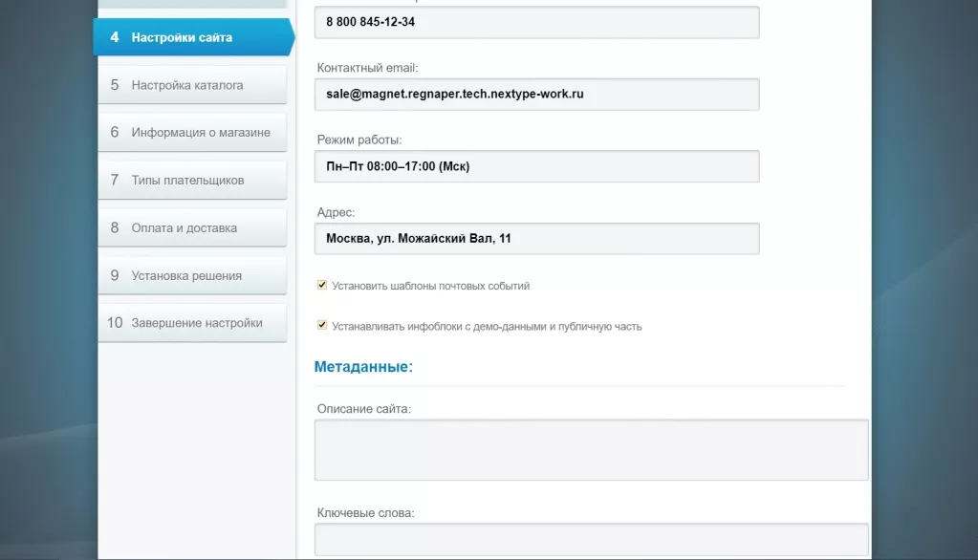
Task: Click the Режим работы label
Action: 359,140
